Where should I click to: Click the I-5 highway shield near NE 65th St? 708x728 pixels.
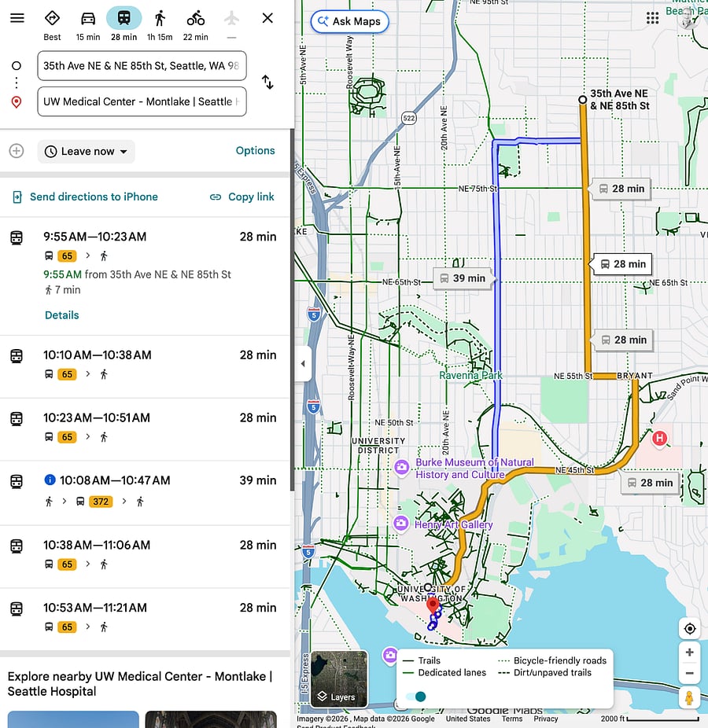click(x=314, y=314)
